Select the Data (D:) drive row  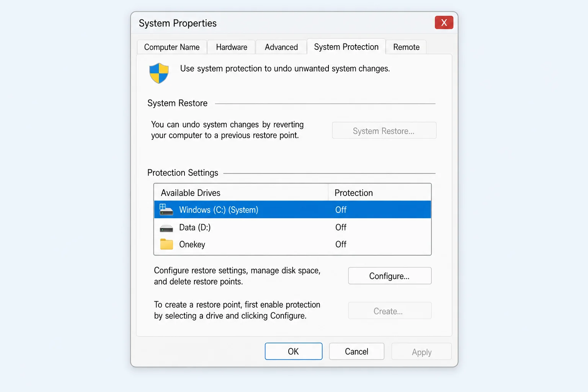tap(292, 227)
